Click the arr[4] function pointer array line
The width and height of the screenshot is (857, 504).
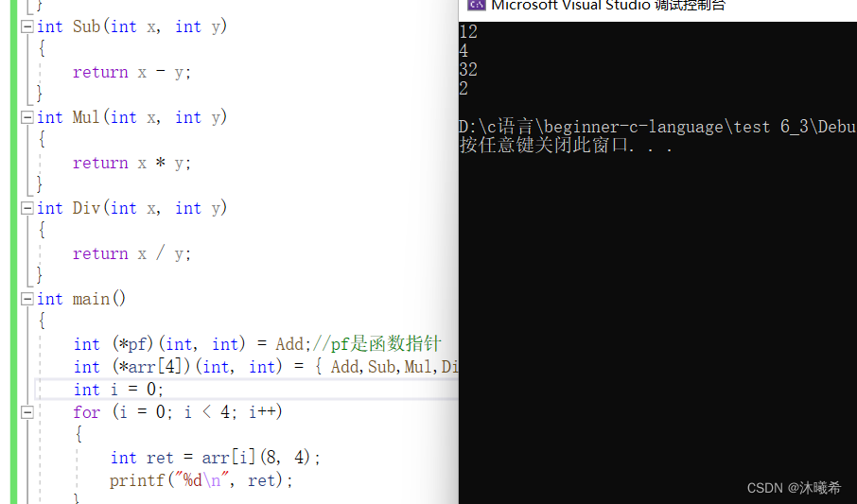pyautogui.click(x=266, y=366)
